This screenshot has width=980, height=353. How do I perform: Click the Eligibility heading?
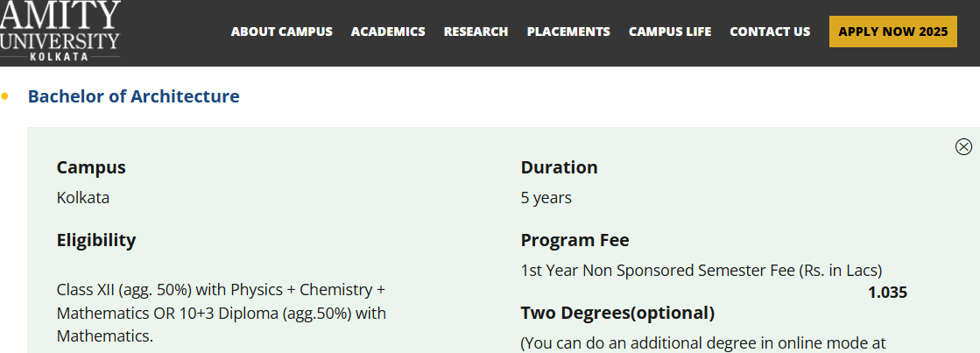point(96,240)
